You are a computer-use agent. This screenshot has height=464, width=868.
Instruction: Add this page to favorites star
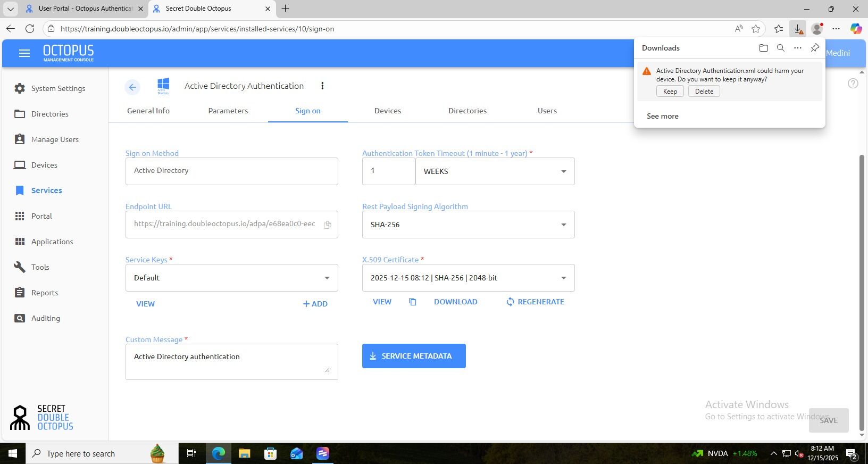pyautogui.click(x=756, y=29)
